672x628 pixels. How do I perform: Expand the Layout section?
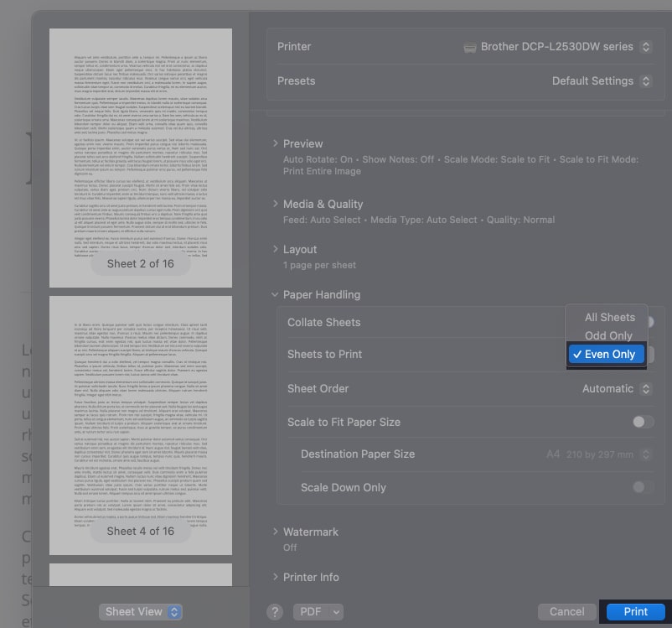click(x=275, y=249)
